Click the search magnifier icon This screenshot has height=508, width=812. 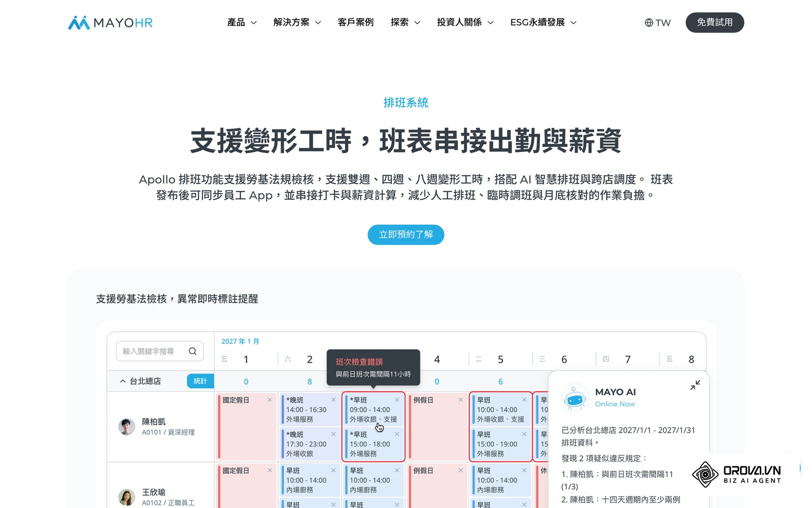click(x=192, y=351)
